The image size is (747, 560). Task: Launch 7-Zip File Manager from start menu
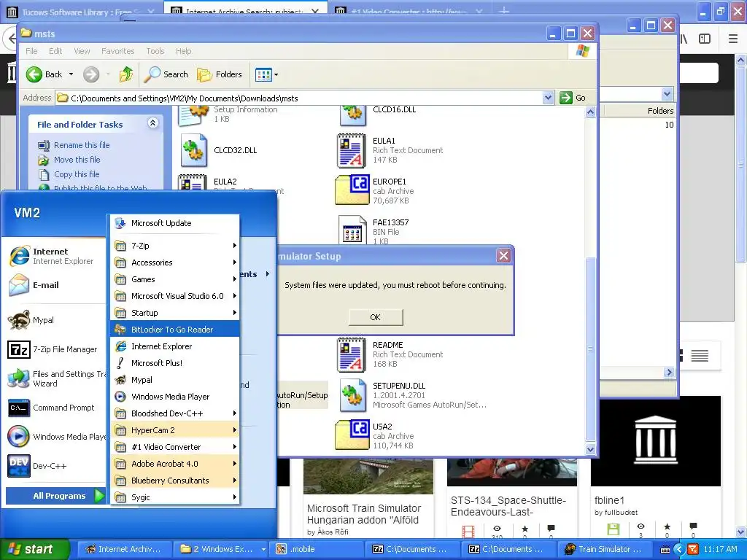(x=55, y=349)
